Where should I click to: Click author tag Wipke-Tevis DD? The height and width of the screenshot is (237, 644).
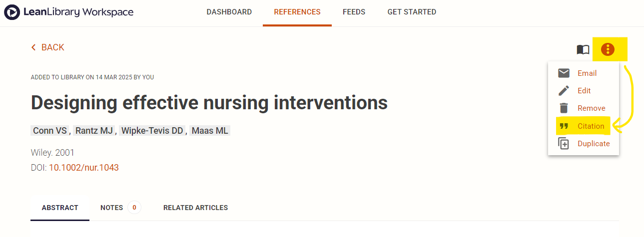pyautogui.click(x=152, y=131)
